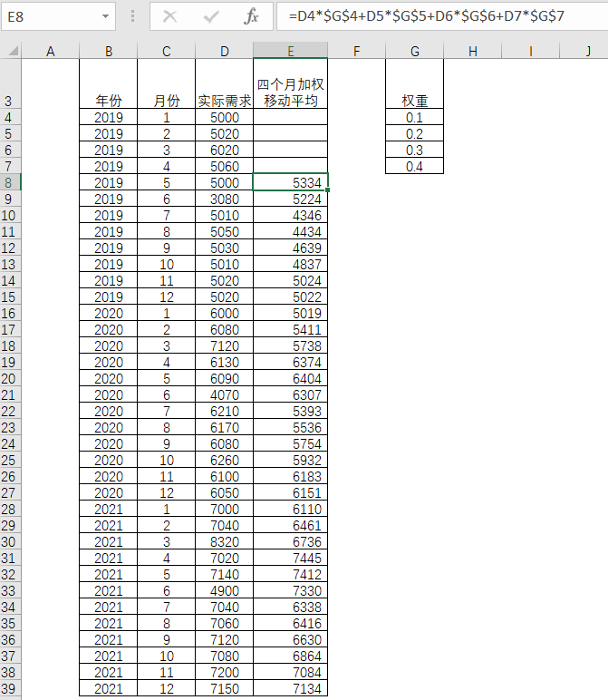Select column A by its header
This screenshot has height=700, width=608.
(50, 52)
